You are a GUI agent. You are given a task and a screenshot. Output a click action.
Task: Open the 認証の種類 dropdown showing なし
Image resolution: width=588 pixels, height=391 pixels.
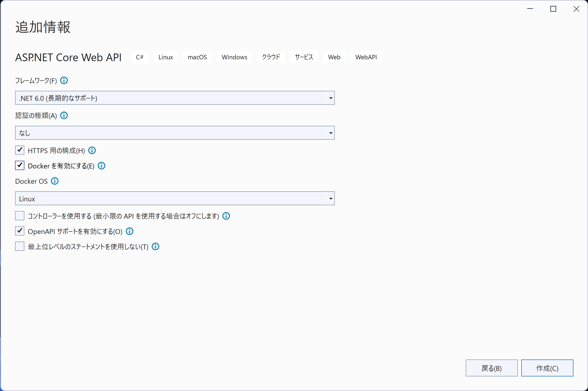click(175, 133)
